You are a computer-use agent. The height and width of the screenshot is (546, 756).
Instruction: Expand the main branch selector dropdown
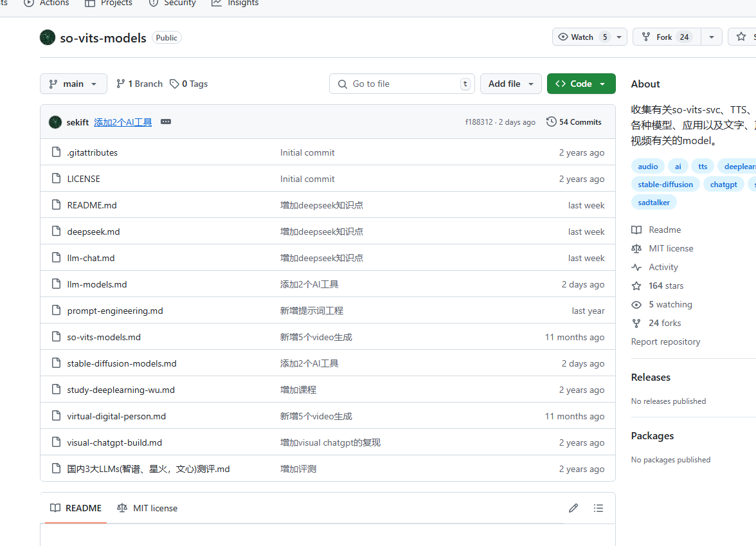click(x=72, y=84)
